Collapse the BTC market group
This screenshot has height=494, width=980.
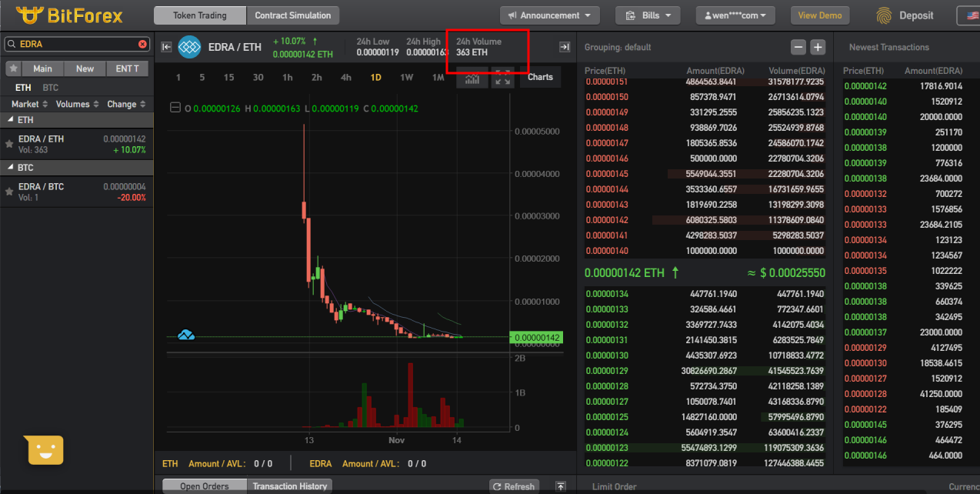tap(77, 168)
